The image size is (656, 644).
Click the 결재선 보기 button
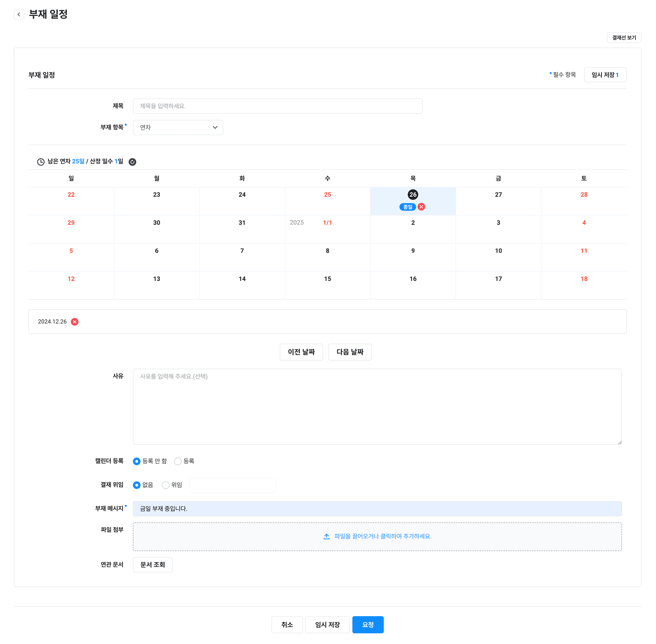click(624, 37)
